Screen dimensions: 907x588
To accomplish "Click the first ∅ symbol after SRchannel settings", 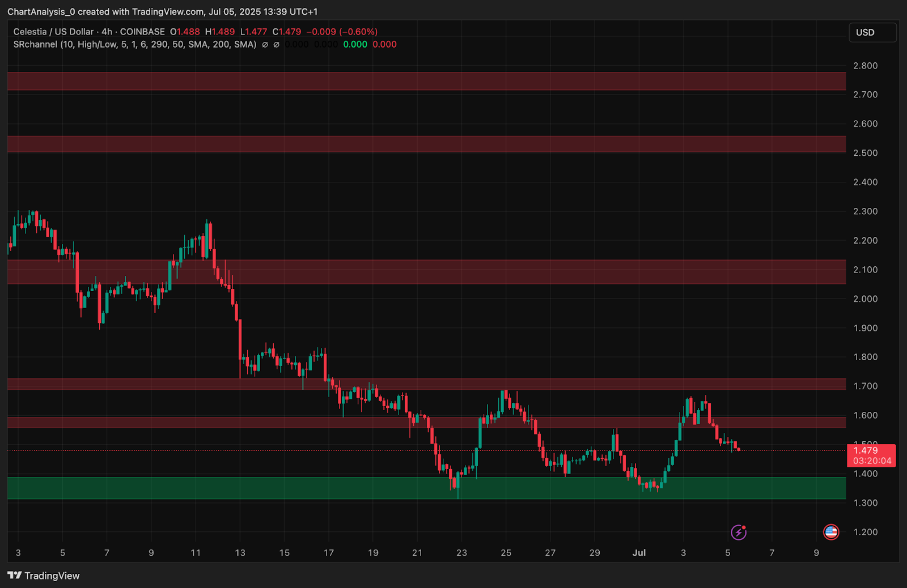I will pyautogui.click(x=265, y=45).
